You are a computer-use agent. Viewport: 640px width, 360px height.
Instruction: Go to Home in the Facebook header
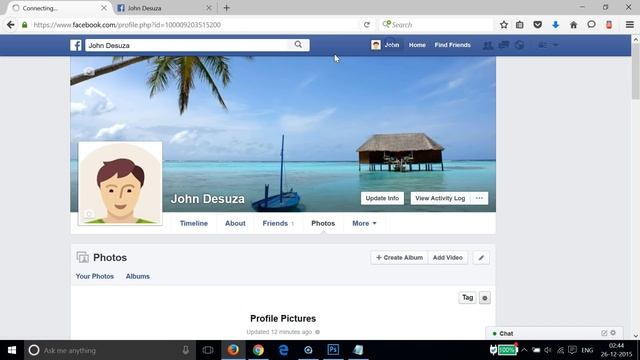[417, 45]
